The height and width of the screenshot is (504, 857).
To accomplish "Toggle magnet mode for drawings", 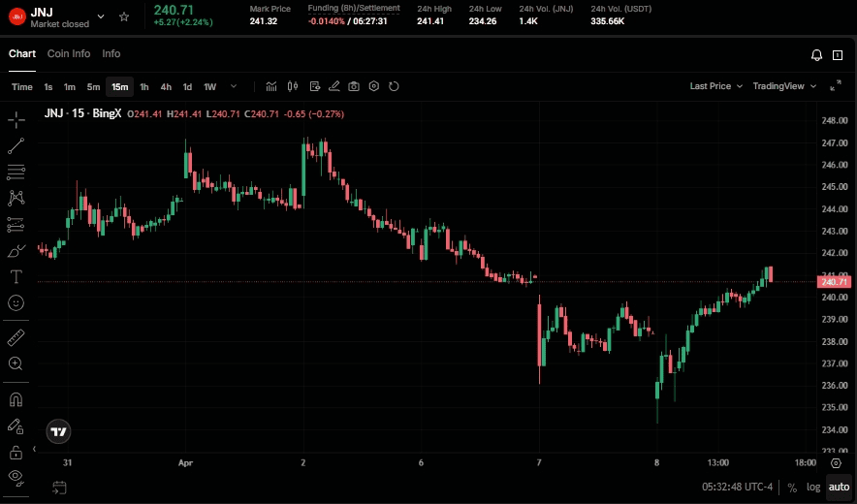I will (x=16, y=398).
